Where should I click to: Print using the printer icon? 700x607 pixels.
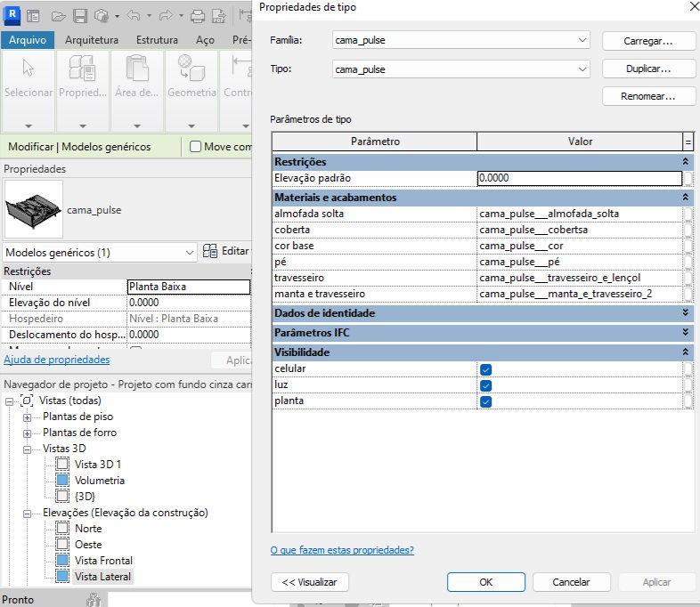(x=198, y=17)
